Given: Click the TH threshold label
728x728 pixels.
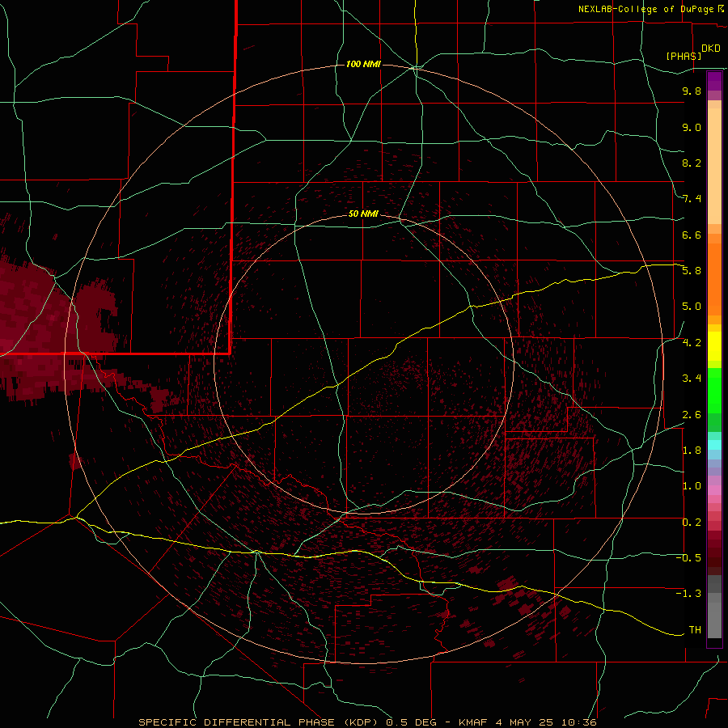Looking at the screenshot, I should point(695,630).
